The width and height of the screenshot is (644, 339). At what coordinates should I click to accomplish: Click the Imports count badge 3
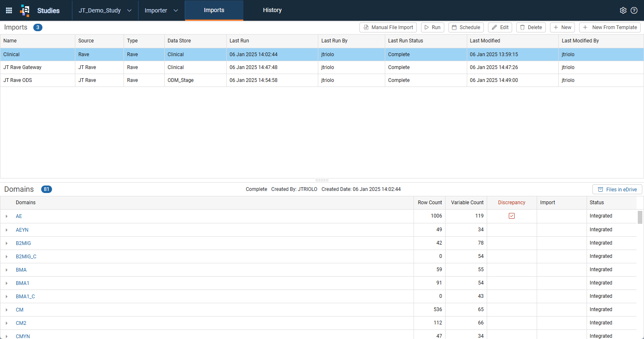pyautogui.click(x=38, y=27)
